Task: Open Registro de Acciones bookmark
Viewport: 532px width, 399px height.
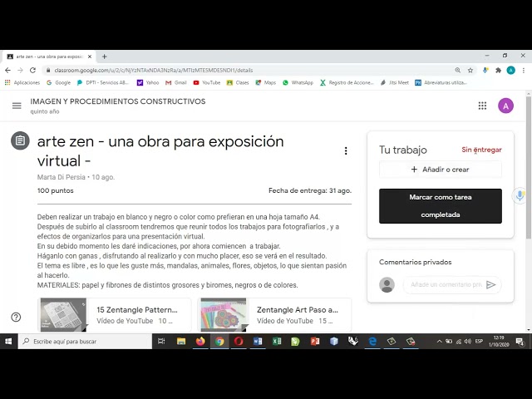Action: (347, 82)
